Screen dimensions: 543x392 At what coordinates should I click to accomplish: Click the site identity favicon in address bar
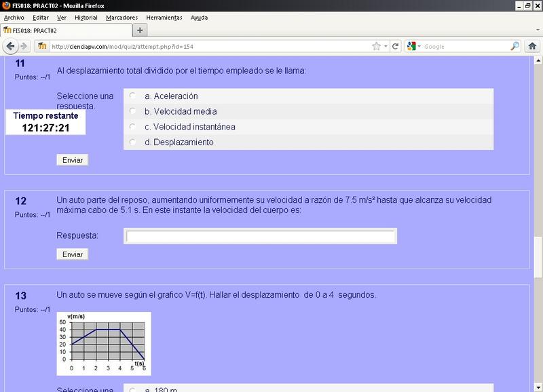(x=42, y=46)
